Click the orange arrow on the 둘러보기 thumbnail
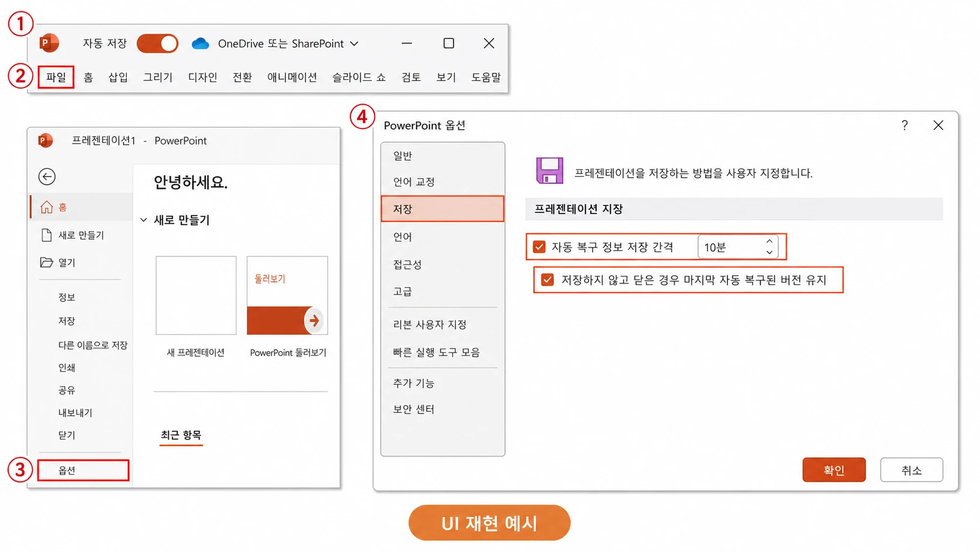This screenshot has height=552, width=980. coord(314,320)
